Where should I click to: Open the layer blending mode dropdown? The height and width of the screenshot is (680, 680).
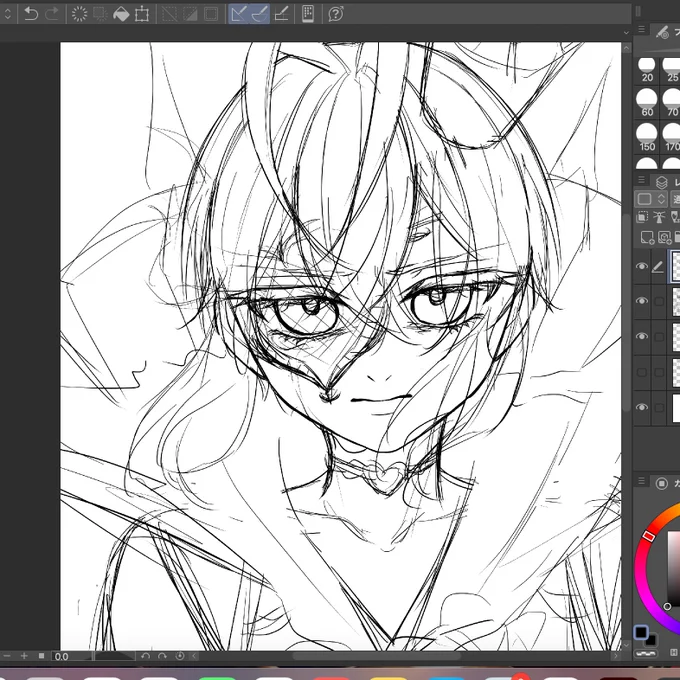(x=675, y=199)
